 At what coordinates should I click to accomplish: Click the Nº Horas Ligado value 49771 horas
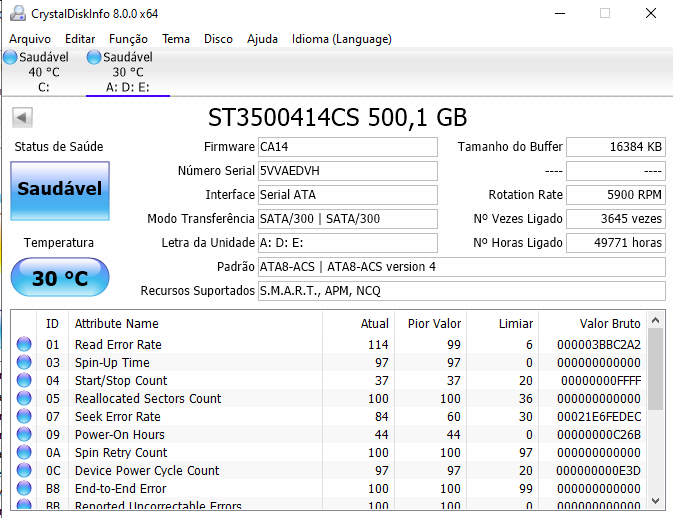(616, 243)
